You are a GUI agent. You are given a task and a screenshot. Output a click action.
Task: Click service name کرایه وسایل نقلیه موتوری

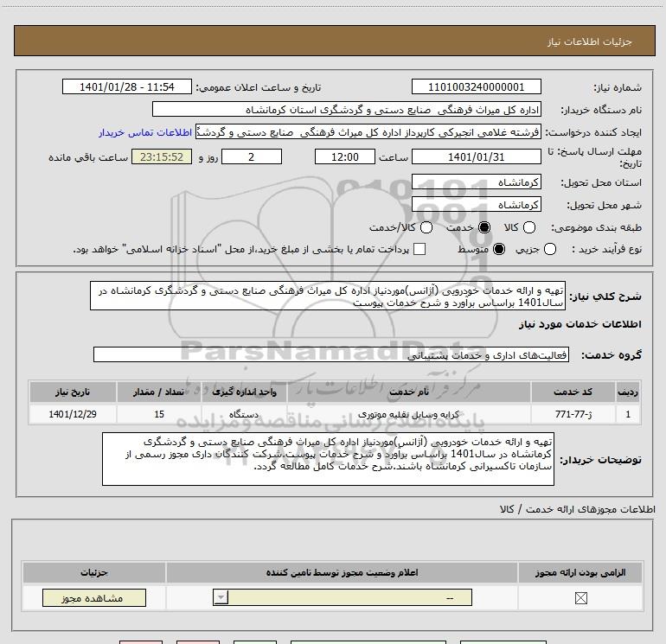(408, 414)
